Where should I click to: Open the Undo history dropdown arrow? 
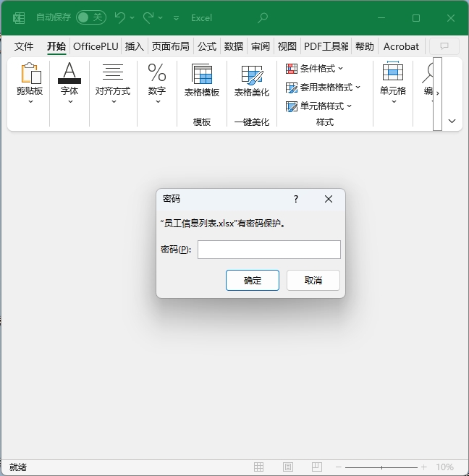[x=132, y=18]
